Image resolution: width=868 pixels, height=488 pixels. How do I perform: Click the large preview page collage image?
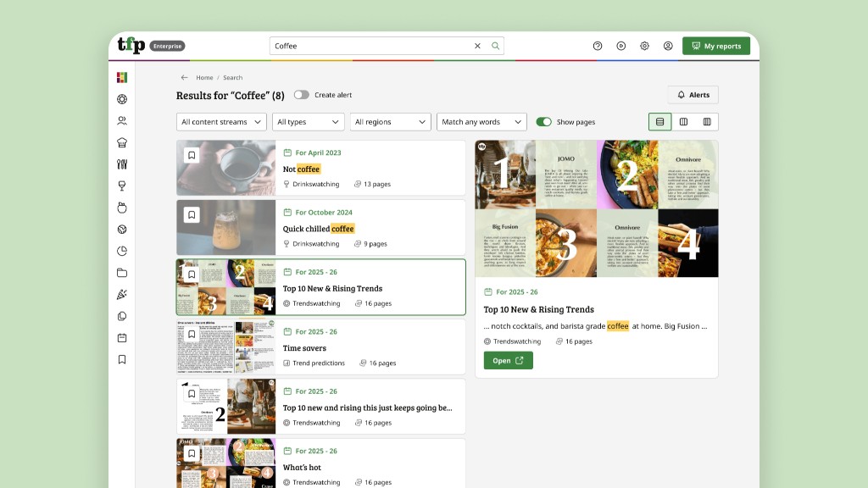(597, 208)
